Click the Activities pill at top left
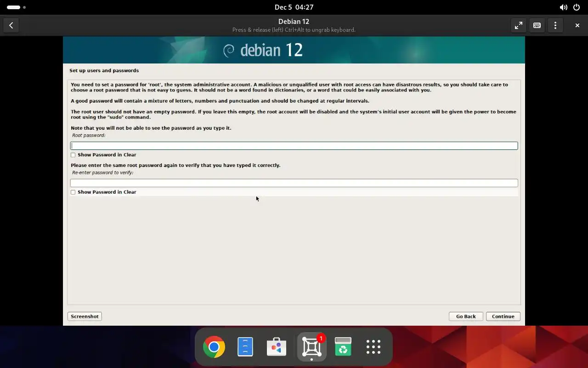 point(16,7)
